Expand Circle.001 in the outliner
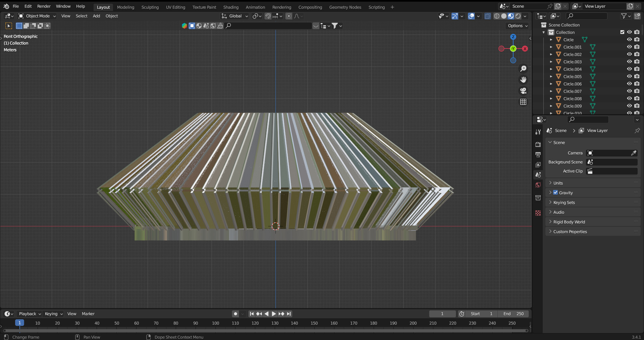 coord(551,47)
